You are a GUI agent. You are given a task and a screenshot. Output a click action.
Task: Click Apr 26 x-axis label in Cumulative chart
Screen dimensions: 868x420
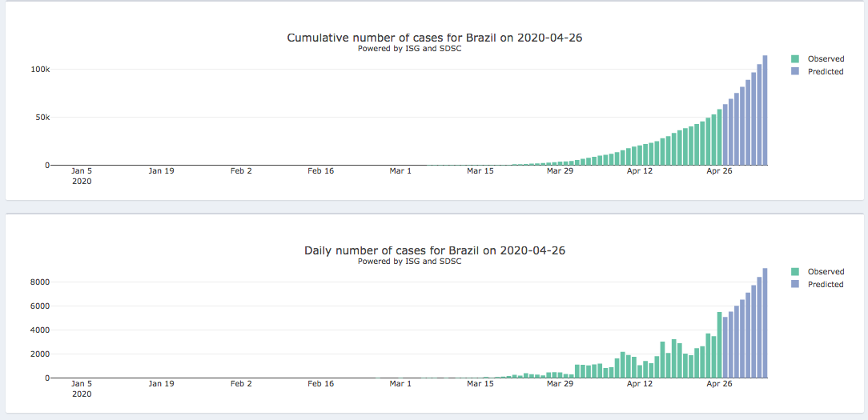pos(719,171)
